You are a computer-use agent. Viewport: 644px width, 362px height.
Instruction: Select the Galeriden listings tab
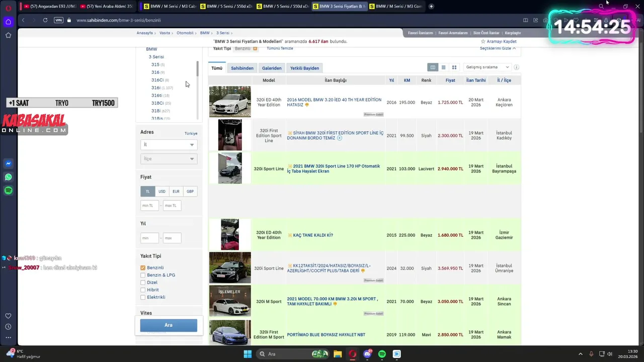point(272,68)
